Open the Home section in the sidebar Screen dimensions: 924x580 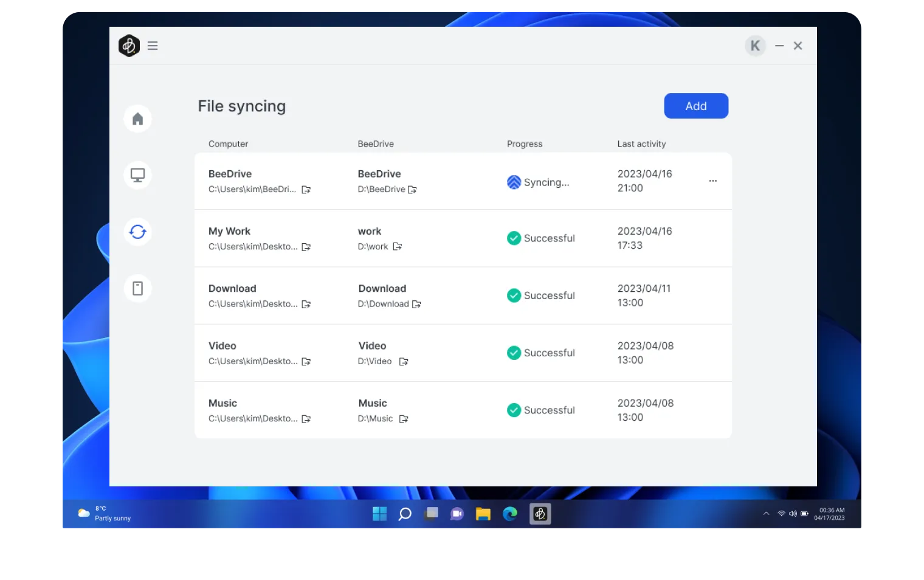pos(137,119)
